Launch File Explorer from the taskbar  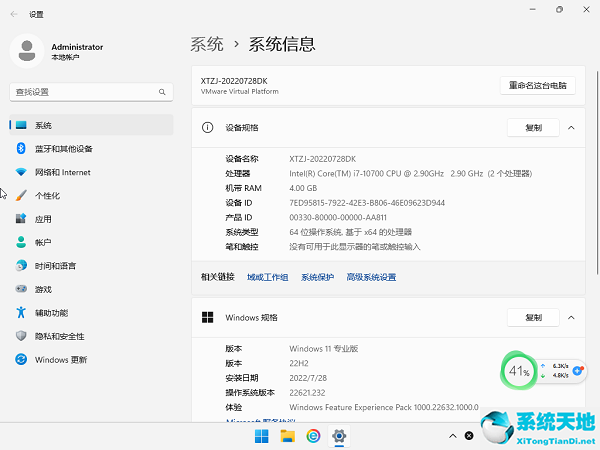(x=287, y=437)
